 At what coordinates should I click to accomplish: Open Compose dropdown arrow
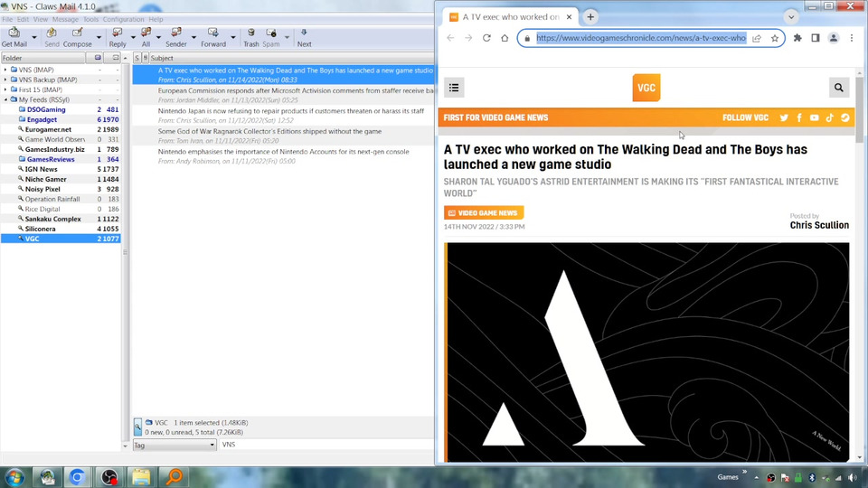99,38
